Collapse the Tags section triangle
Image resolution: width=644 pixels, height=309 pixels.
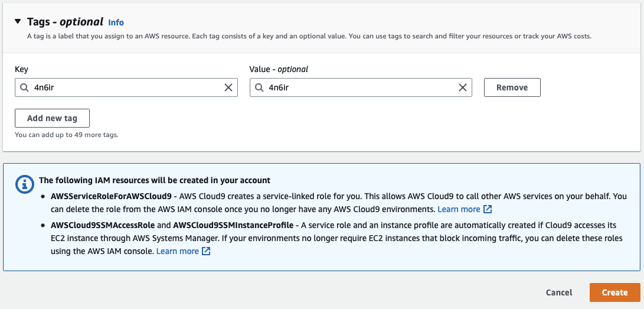click(x=18, y=22)
